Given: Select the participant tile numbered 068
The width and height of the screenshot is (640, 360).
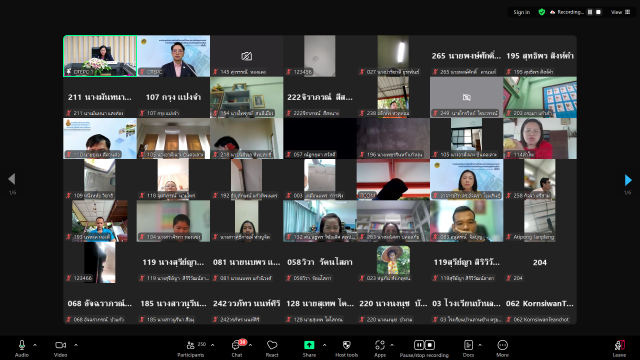Looking at the screenshot, I should (x=100, y=304).
